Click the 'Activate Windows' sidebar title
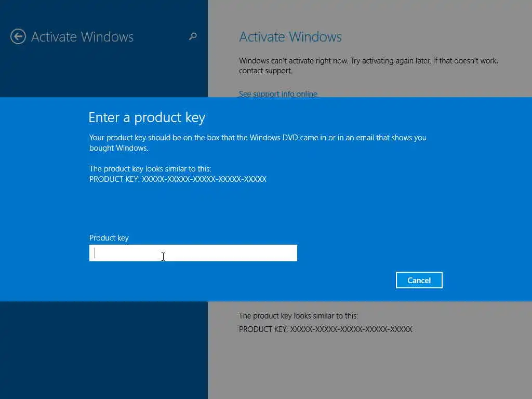 [x=83, y=37]
